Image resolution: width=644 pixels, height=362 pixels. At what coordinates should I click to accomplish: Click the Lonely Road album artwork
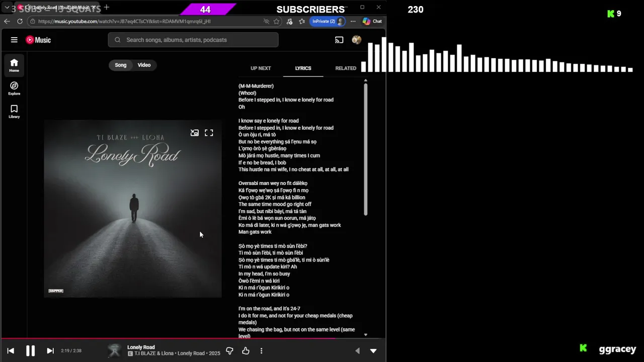[x=133, y=209]
